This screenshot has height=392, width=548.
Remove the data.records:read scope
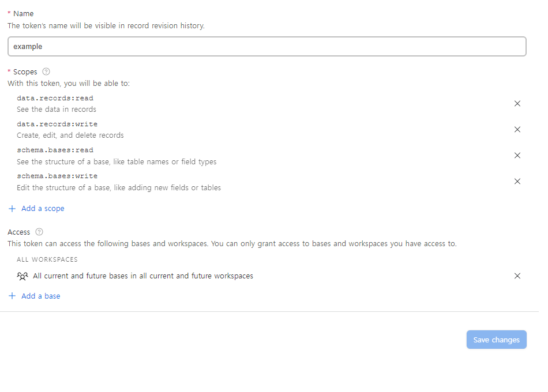[517, 104]
